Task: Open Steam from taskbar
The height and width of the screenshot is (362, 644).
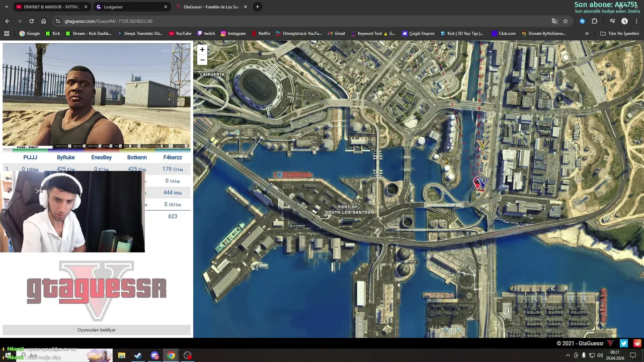Action: click(x=137, y=355)
